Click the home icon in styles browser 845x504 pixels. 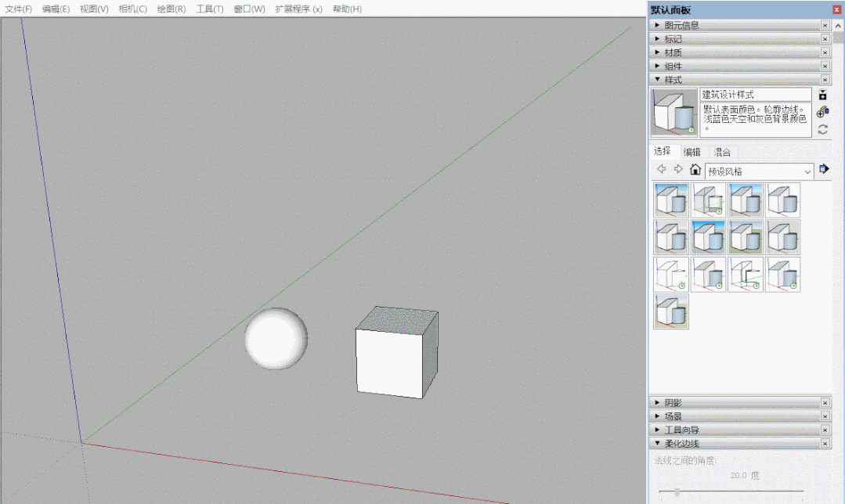695,170
